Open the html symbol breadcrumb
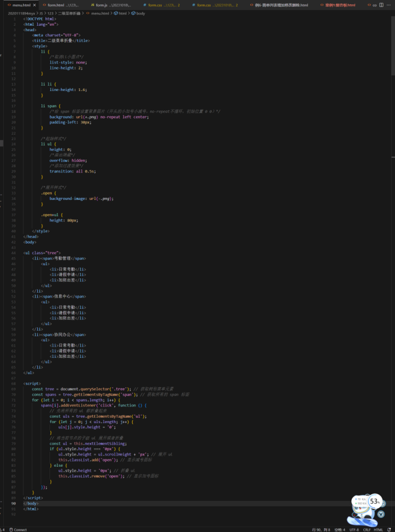 (120, 13)
